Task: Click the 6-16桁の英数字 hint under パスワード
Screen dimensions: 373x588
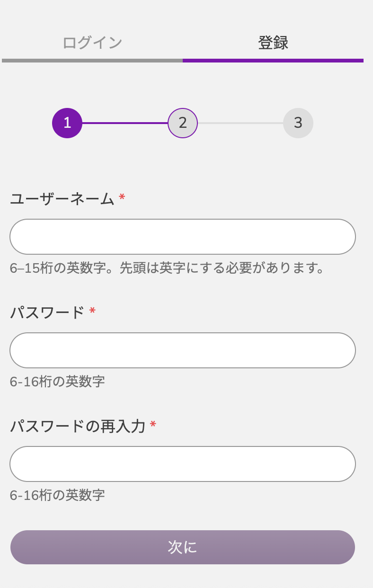Action: 57,382
